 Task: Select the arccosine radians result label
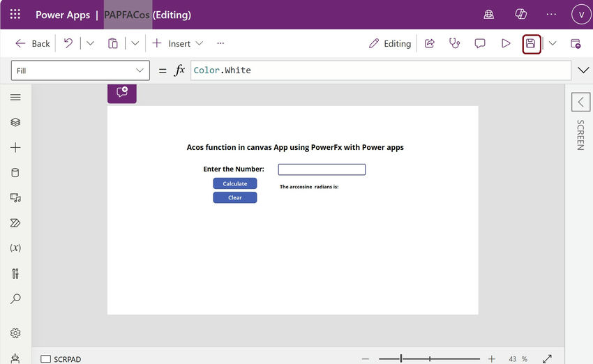(309, 187)
